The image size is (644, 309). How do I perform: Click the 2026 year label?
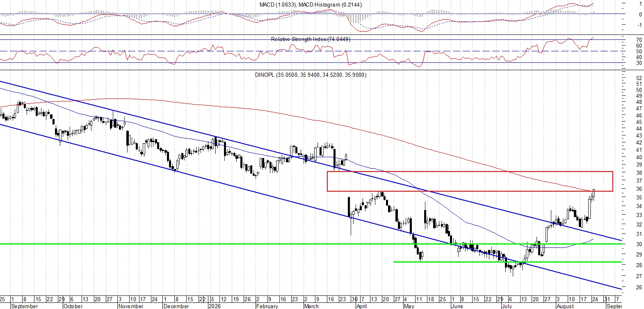point(215,306)
